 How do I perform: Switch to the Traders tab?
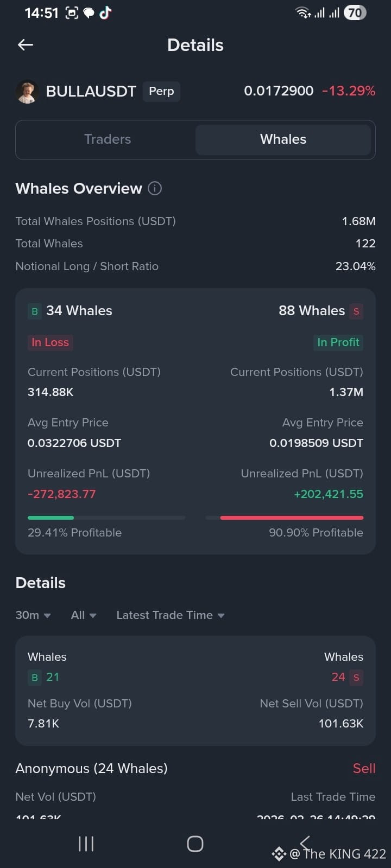point(107,139)
